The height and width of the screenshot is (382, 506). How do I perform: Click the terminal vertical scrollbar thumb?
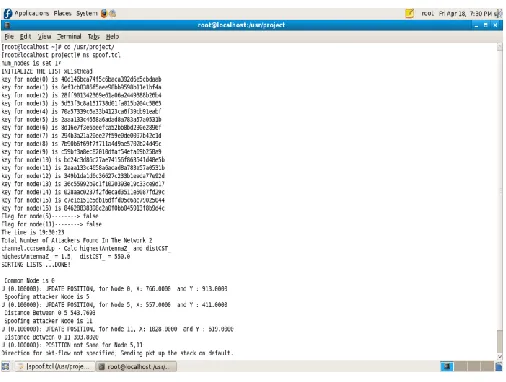(x=500, y=341)
